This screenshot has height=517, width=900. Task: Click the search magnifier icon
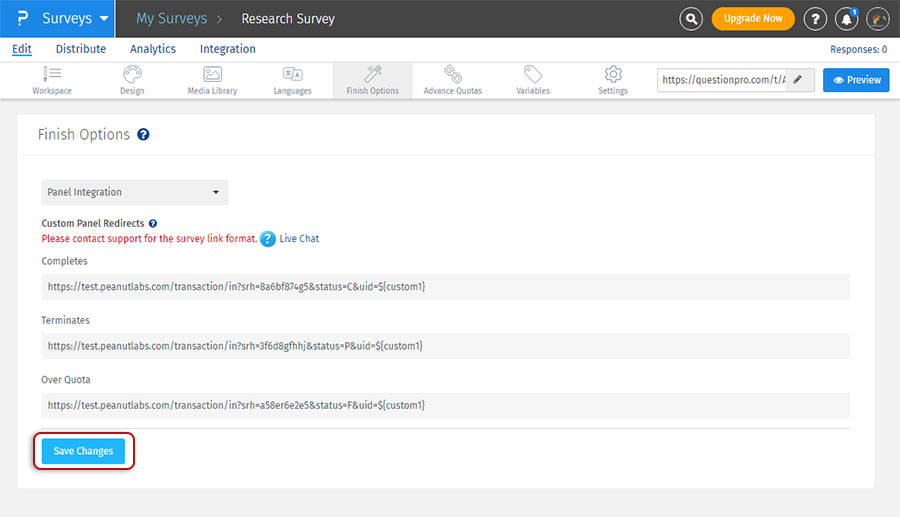tap(691, 19)
